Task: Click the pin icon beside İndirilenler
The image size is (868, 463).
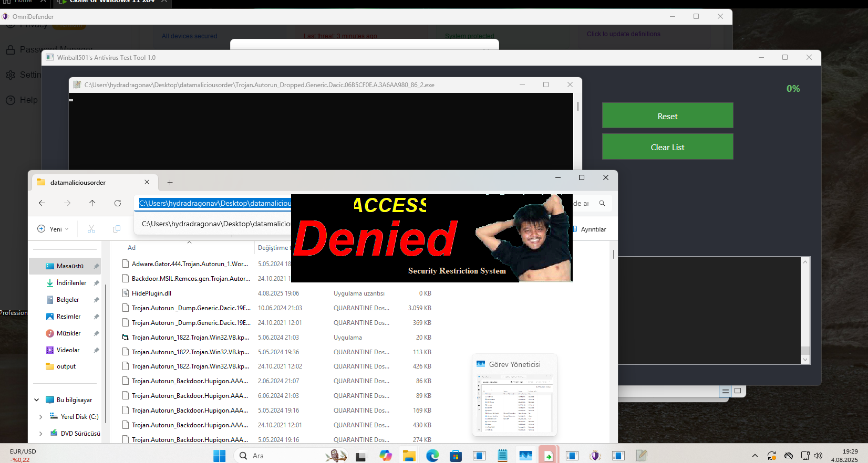Action: coord(96,283)
